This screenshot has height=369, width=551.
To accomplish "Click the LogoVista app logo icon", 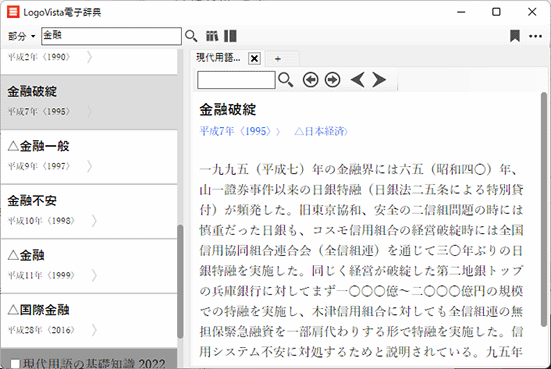I will click(13, 12).
